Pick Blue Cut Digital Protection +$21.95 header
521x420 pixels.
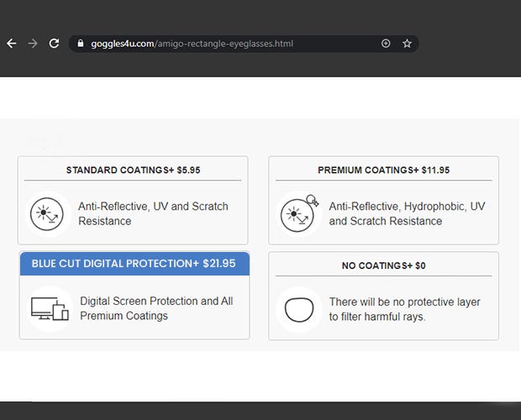coord(134,264)
